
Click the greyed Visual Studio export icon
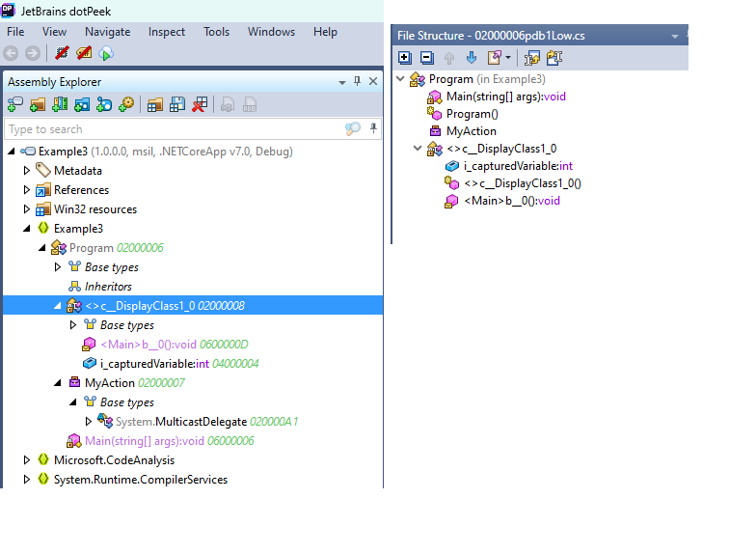click(228, 104)
